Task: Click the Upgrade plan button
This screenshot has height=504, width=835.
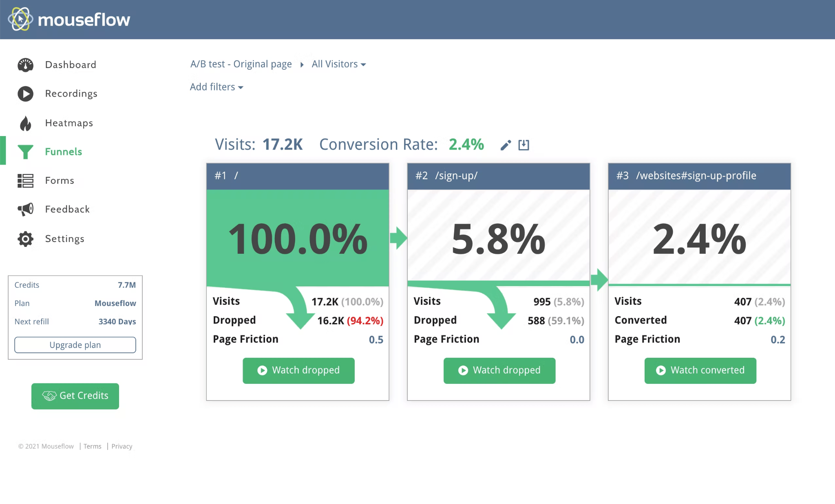Action: click(x=75, y=345)
